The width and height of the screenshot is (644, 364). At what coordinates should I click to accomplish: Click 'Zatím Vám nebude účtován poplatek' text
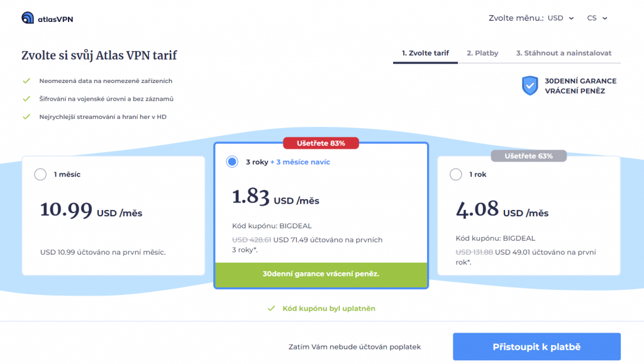pos(355,347)
